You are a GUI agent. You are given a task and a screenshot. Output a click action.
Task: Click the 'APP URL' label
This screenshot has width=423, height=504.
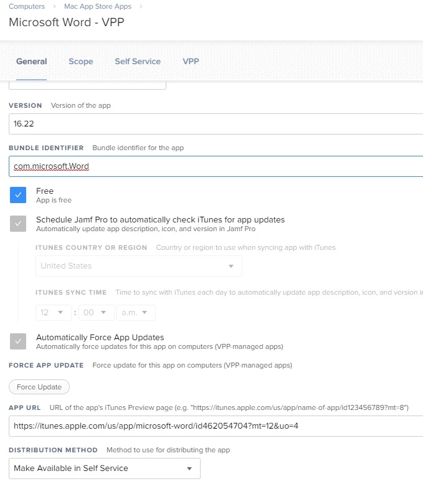(25, 407)
